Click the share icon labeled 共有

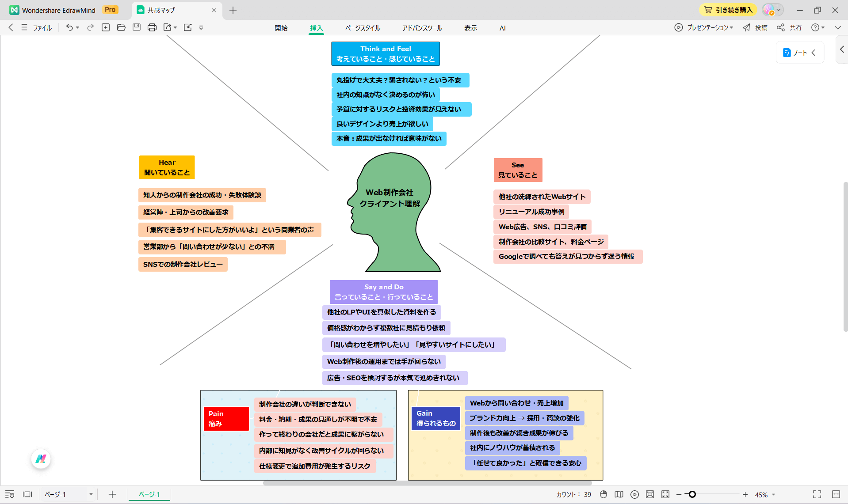point(790,27)
